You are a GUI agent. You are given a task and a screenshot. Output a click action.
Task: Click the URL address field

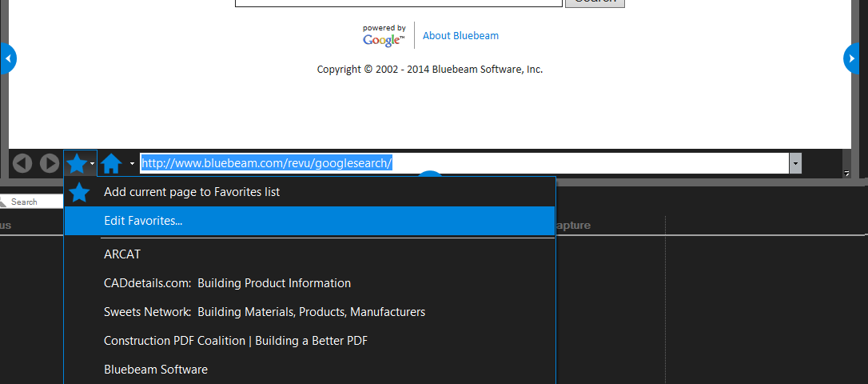pos(464,163)
